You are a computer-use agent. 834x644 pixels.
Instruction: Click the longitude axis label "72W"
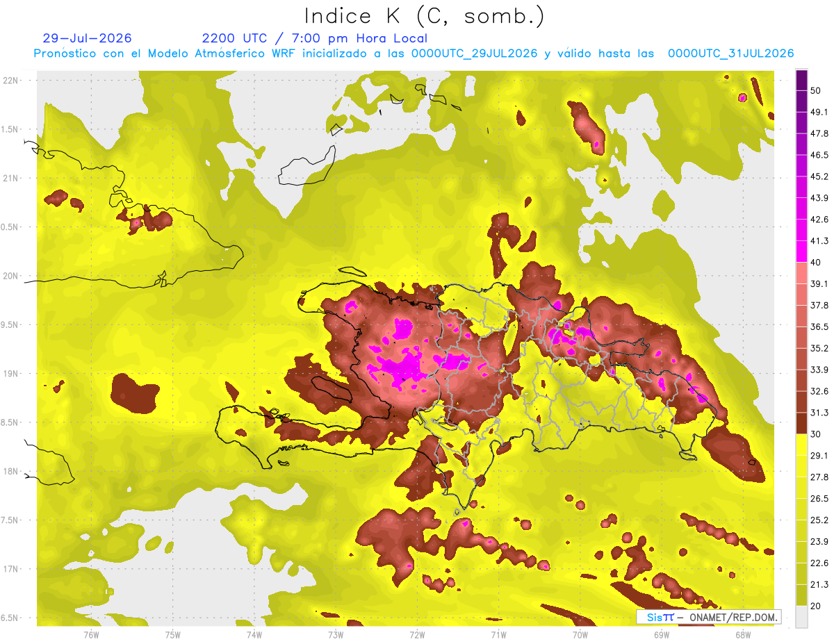(x=417, y=634)
